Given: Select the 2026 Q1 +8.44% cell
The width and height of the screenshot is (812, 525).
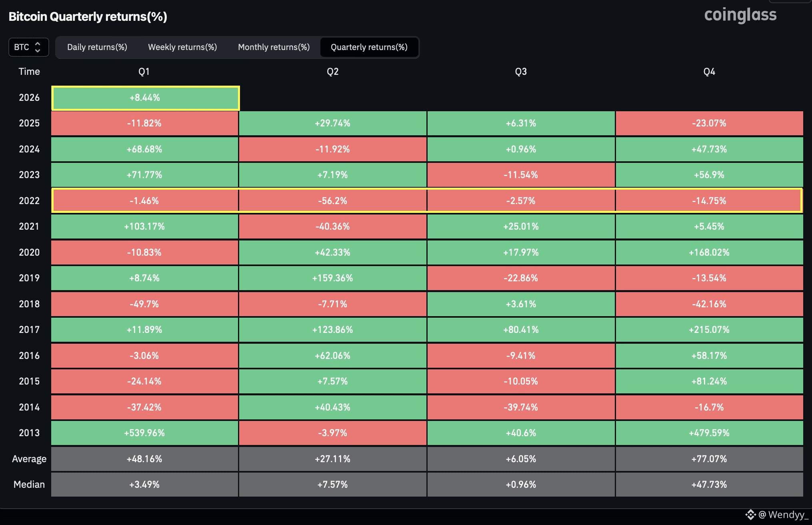Looking at the screenshot, I should (x=145, y=98).
